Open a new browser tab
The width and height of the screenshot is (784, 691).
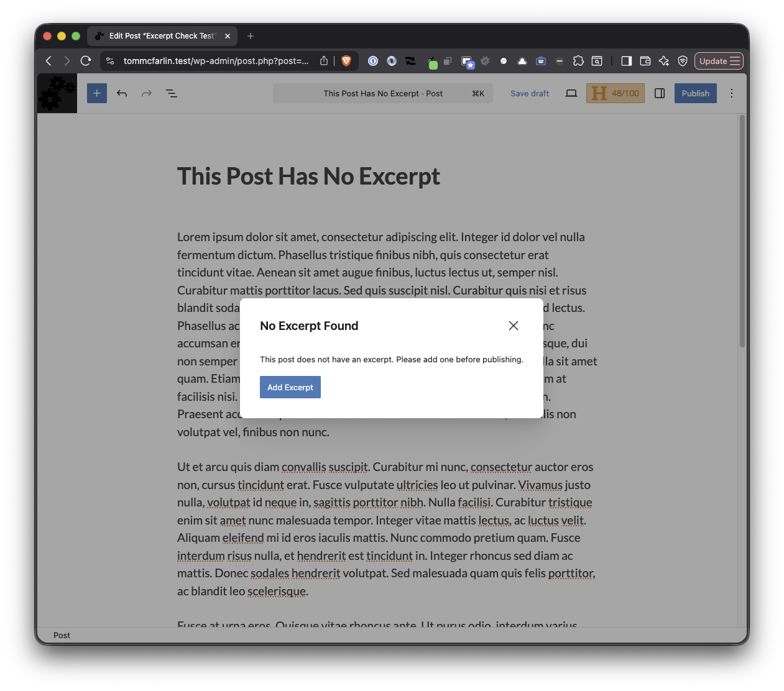[251, 36]
